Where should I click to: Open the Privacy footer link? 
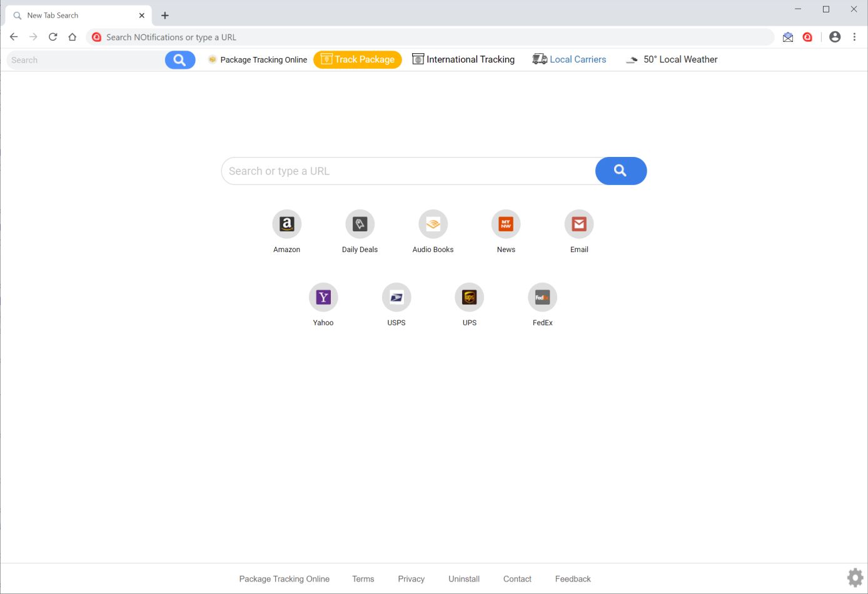tap(411, 579)
